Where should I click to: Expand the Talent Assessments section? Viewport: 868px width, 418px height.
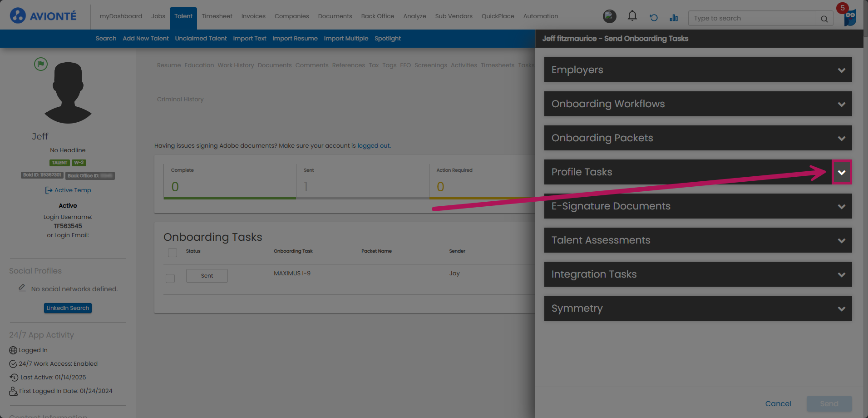click(x=698, y=240)
